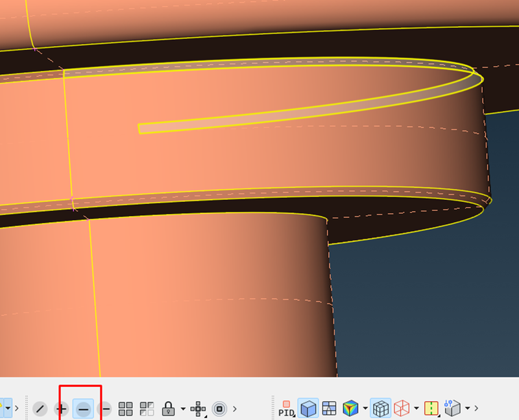Open the dropdown next to the gray cube sliders icon
Screen dimensions: 519x420
[467, 408]
